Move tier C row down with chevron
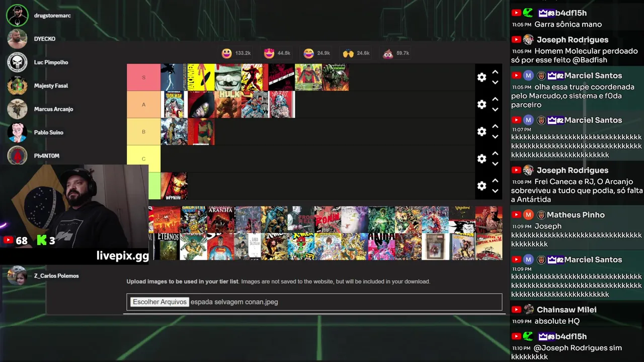644x362 pixels. click(x=495, y=163)
